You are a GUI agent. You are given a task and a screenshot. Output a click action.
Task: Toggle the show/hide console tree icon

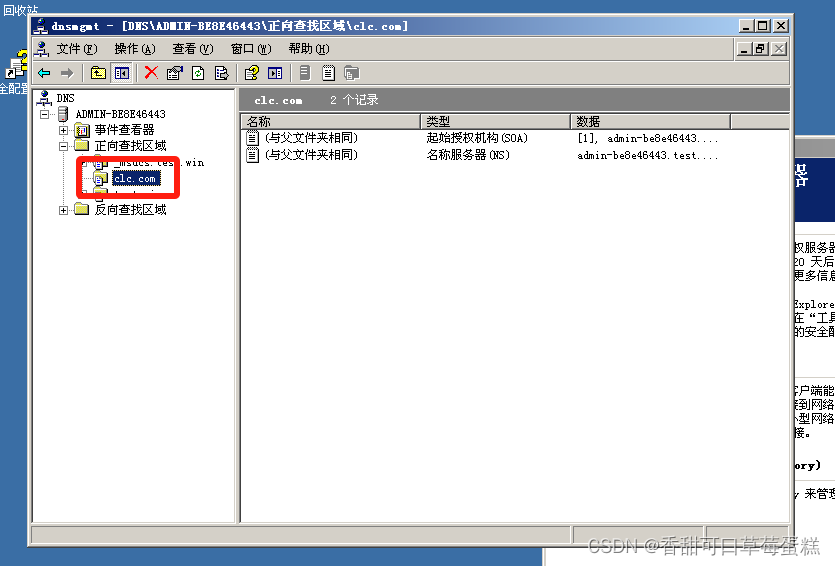coord(121,73)
